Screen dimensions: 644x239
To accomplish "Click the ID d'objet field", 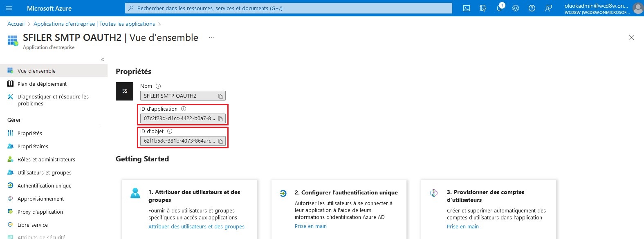I will coord(183,141).
